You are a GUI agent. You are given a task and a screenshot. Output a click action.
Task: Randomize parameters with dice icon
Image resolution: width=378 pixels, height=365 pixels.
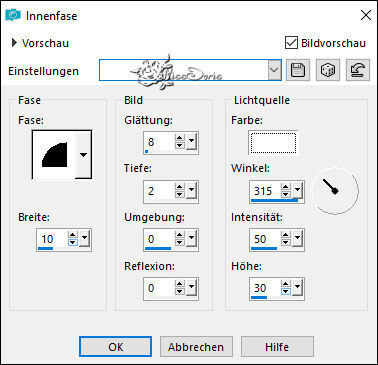(328, 70)
